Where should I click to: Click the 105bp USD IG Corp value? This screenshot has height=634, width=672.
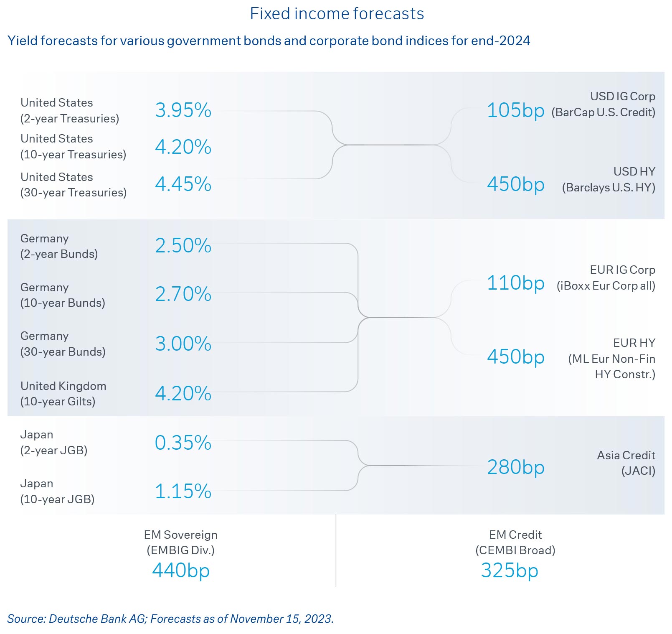pyautogui.click(x=515, y=110)
